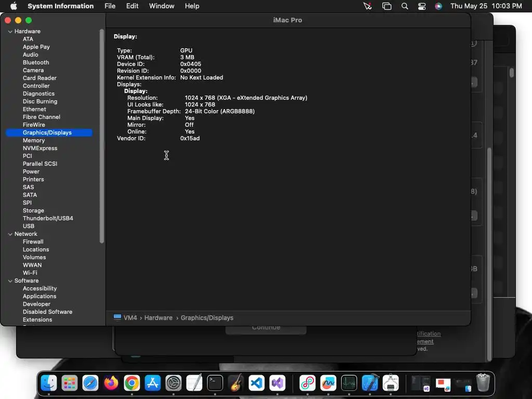The height and width of the screenshot is (399, 532).
Task: Select Ethernet in the sidebar
Action: point(34,109)
